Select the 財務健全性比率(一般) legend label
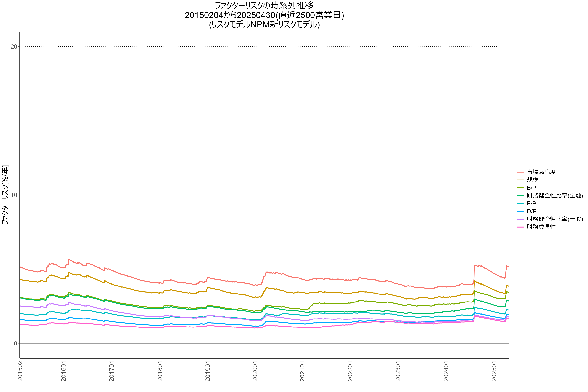Viewport: 588px width, 392px height. click(555, 219)
